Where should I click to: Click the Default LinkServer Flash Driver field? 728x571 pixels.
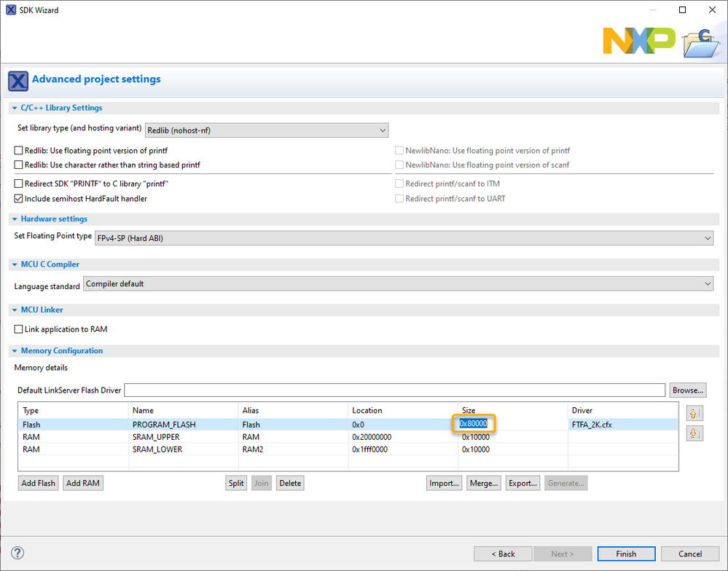click(394, 390)
